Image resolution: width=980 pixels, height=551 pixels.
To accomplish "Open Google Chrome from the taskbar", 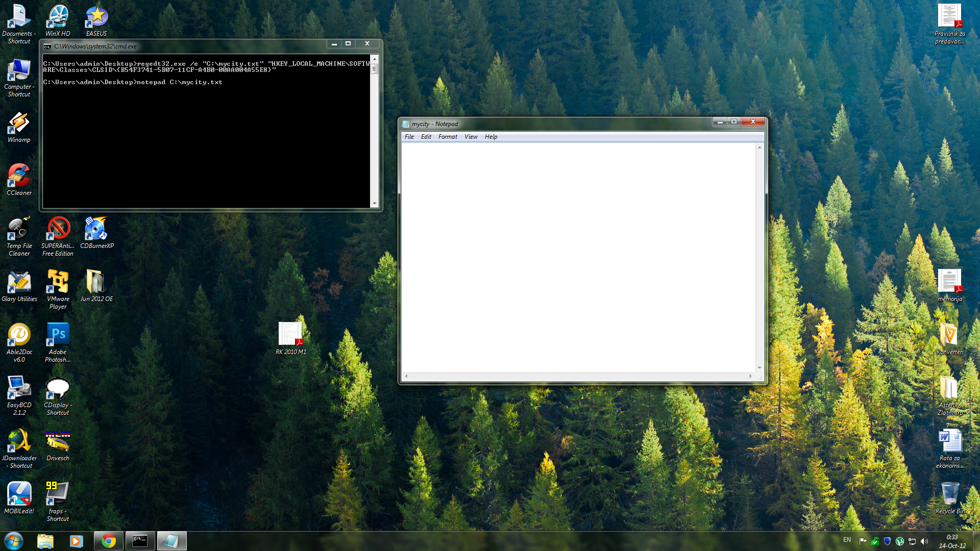I will point(108,541).
